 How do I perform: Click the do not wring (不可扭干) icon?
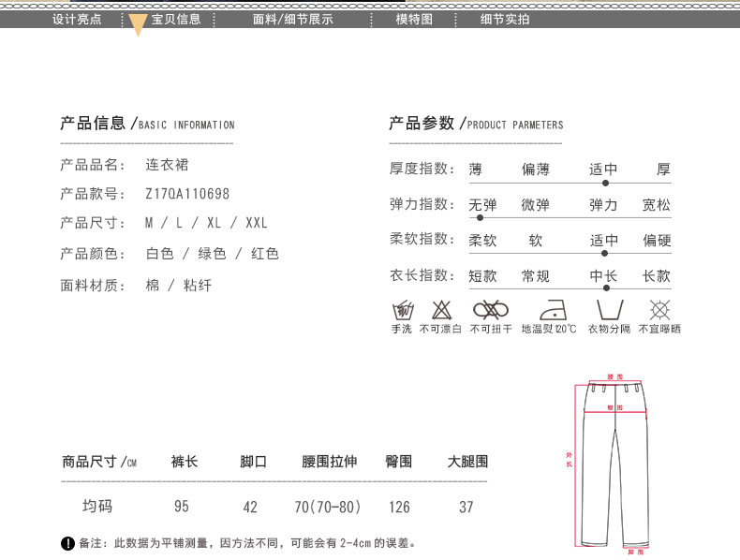pos(490,310)
